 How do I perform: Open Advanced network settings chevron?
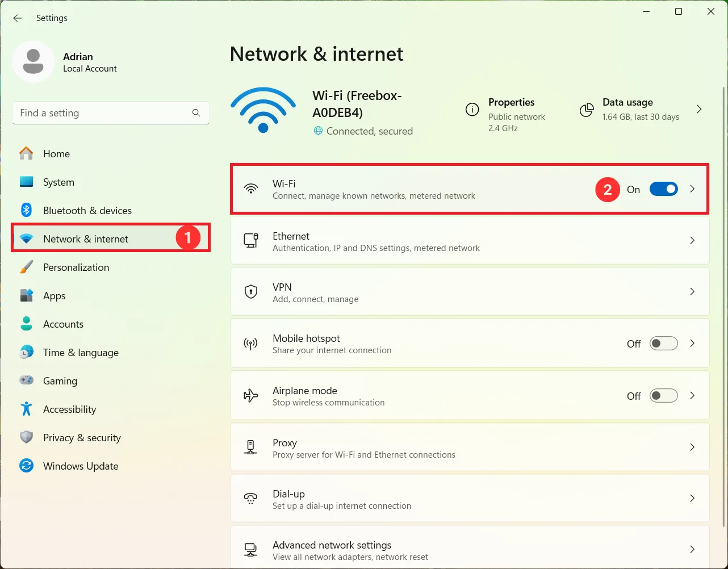[x=692, y=550]
